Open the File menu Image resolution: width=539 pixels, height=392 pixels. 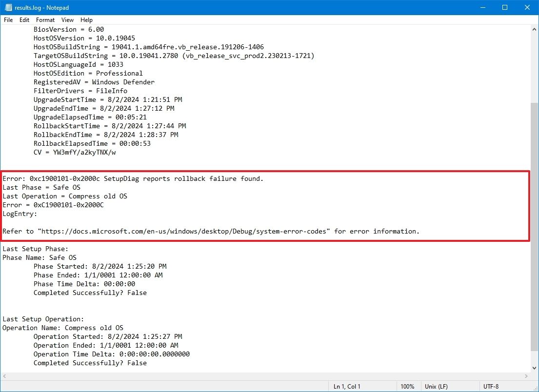click(x=8, y=20)
